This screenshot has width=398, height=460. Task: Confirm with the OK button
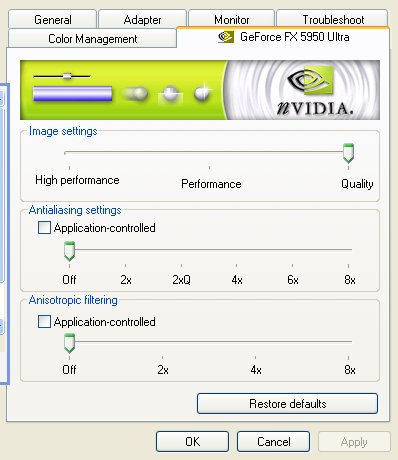click(x=192, y=442)
